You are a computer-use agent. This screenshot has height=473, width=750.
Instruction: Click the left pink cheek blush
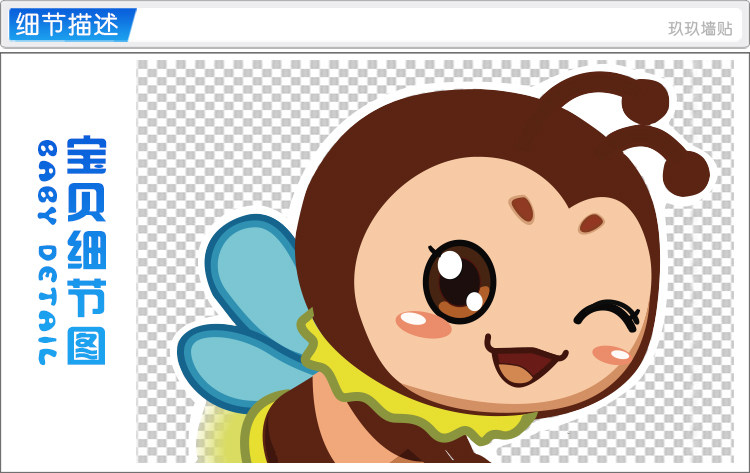[x=423, y=324]
